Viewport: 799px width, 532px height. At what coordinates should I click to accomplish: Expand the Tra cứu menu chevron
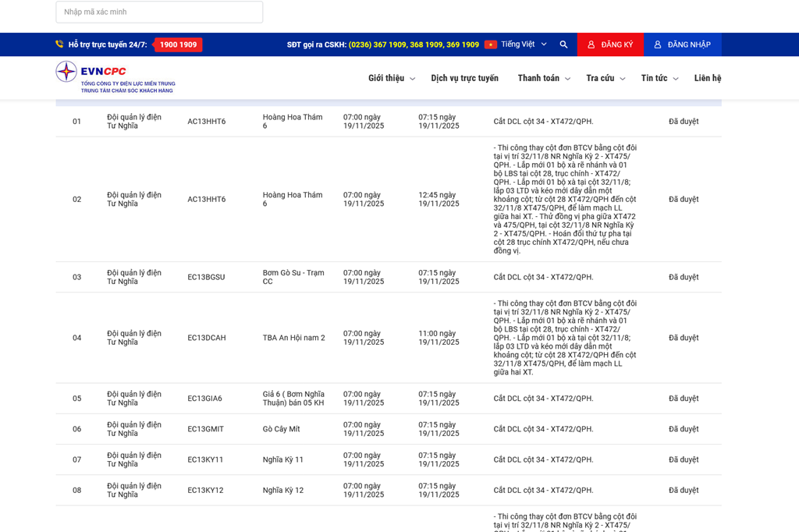click(622, 79)
